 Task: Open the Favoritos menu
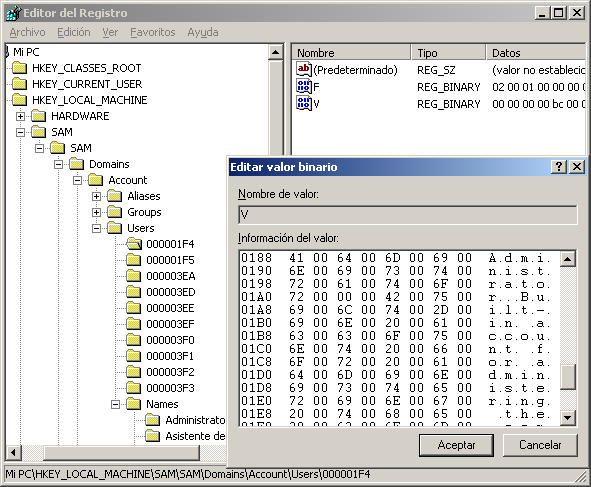pyautogui.click(x=153, y=32)
